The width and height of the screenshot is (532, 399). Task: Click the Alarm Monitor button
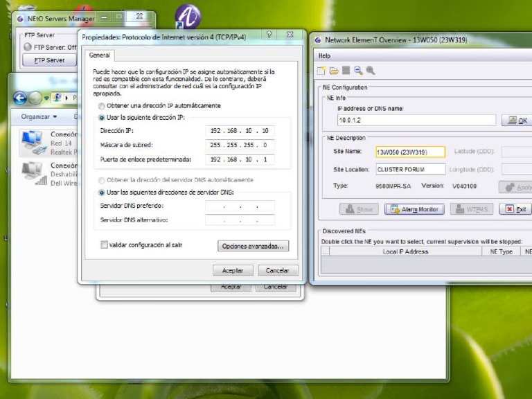pyautogui.click(x=414, y=209)
